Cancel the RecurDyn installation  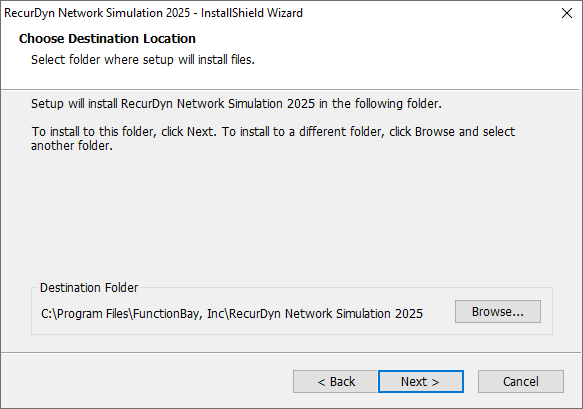[x=521, y=381]
